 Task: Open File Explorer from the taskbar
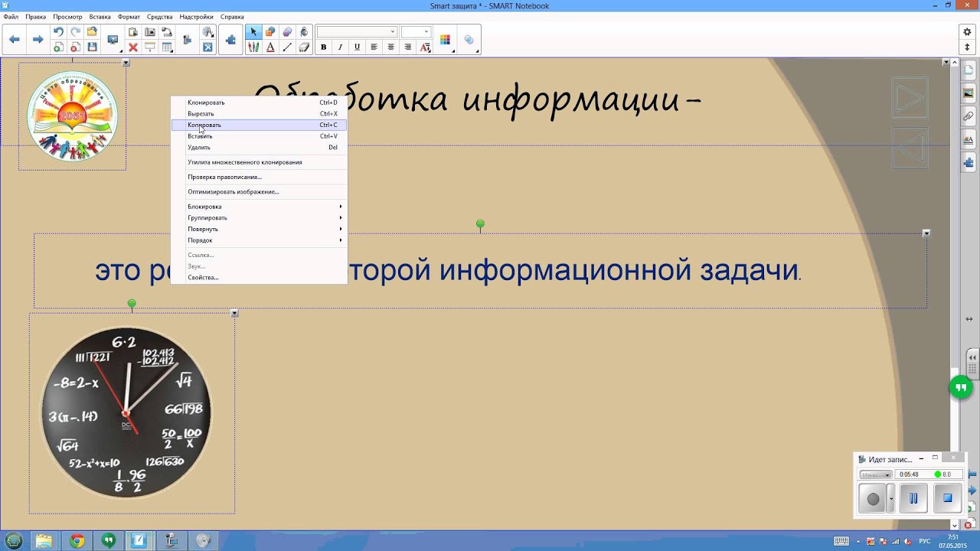click(x=44, y=541)
